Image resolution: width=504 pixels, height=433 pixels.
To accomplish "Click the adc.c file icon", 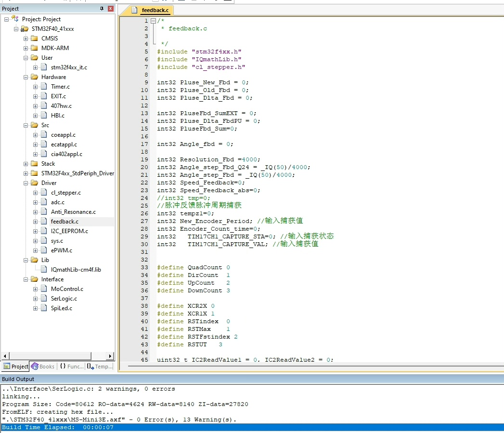I will (x=44, y=202).
